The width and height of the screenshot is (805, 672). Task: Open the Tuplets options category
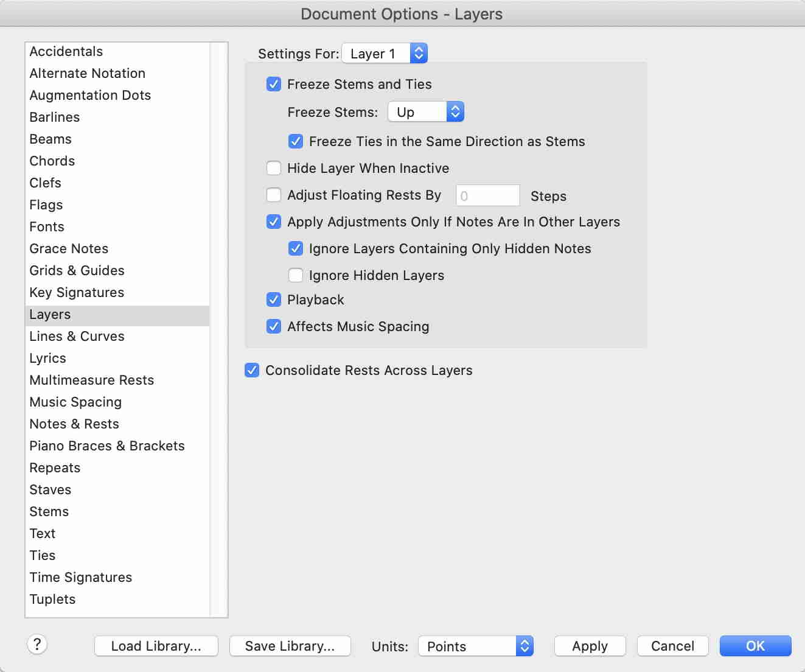pos(52,599)
